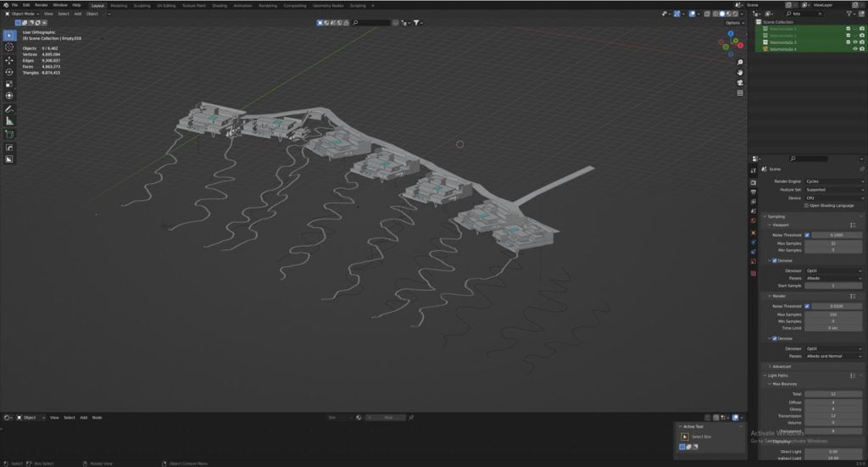Switch to the Sculpting workspace tab
868x467 pixels.
pyautogui.click(x=142, y=5)
